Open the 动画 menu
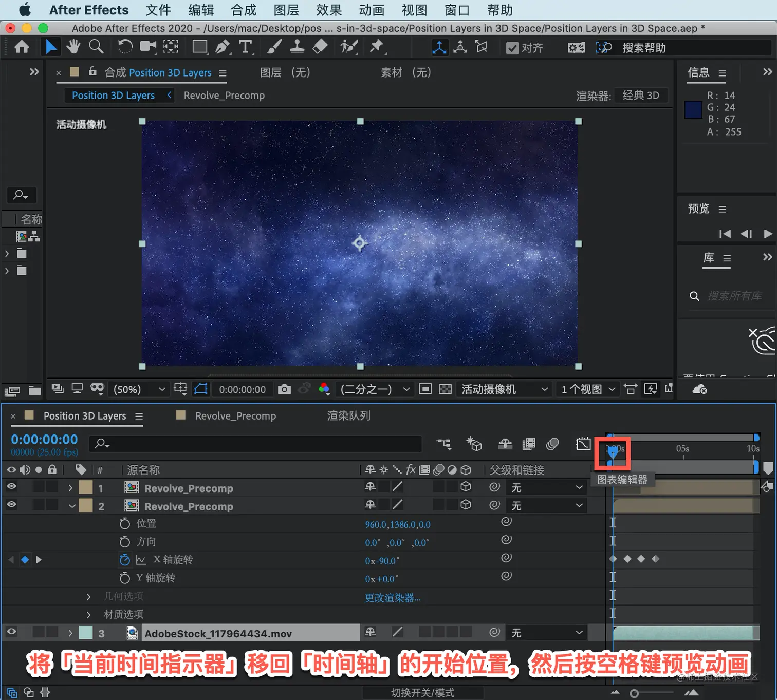This screenshot has height=700, width=777. pyautogui.click(x=372, y=10)
